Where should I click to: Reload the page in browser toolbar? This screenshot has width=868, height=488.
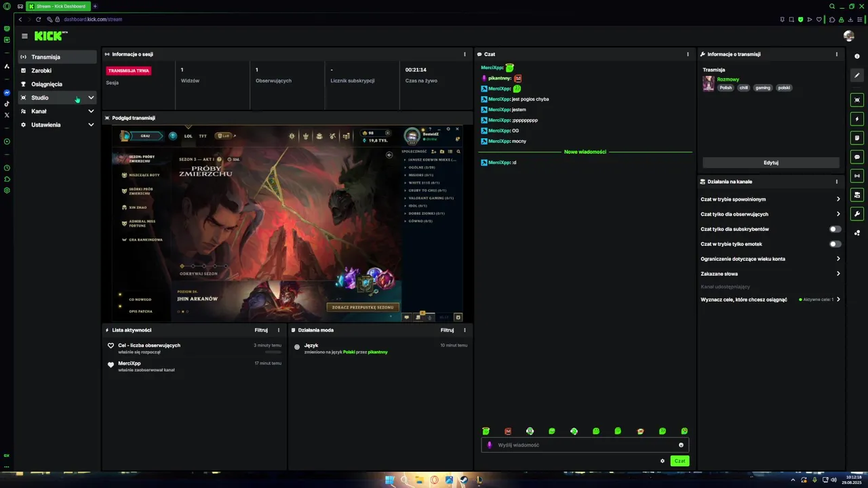coord(38,19)
